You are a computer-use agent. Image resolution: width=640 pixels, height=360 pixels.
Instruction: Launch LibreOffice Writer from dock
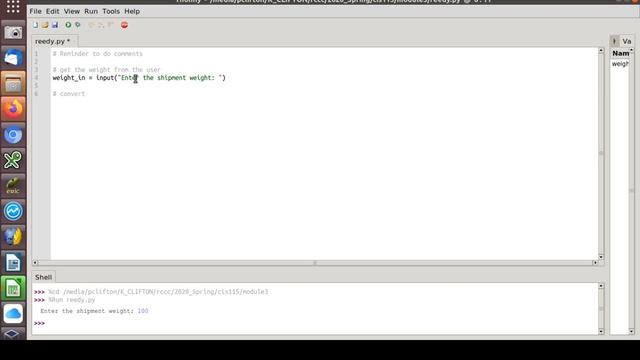point(13,262)
